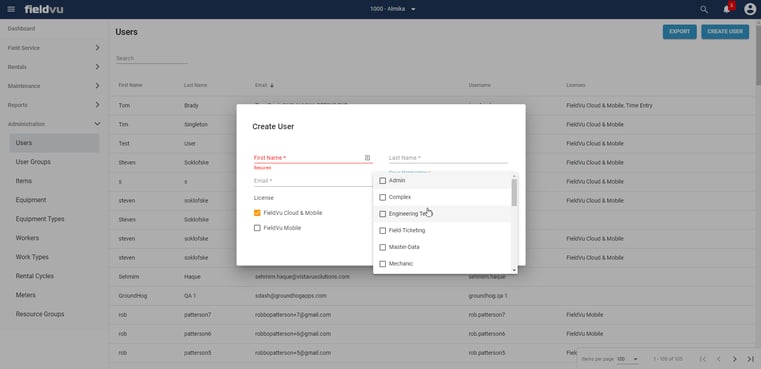The width and height of the screenshot is (761, 369).
Task: Open Rental Cycles in the sidebar
Action: click(x=35, y=276)
